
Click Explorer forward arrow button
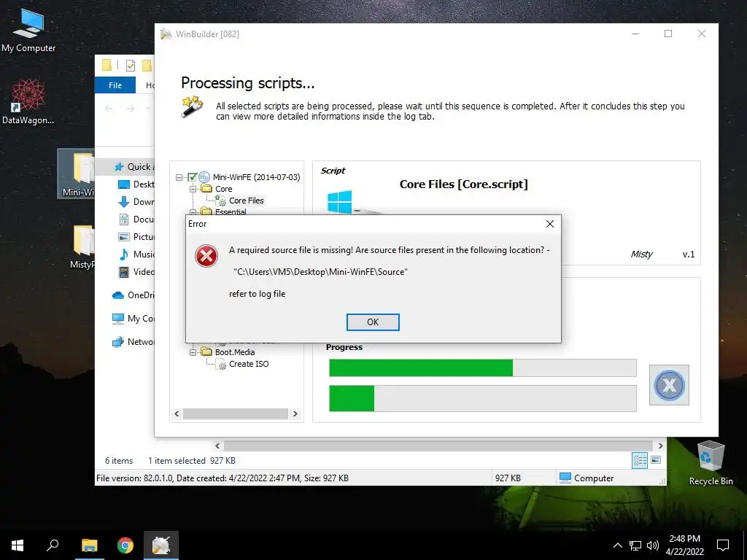click(130, 109)
